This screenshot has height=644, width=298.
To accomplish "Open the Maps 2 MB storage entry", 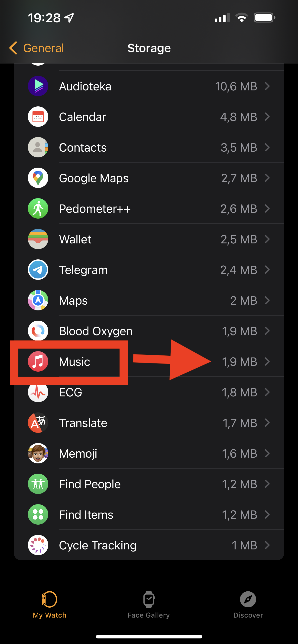I will [149, 300].
